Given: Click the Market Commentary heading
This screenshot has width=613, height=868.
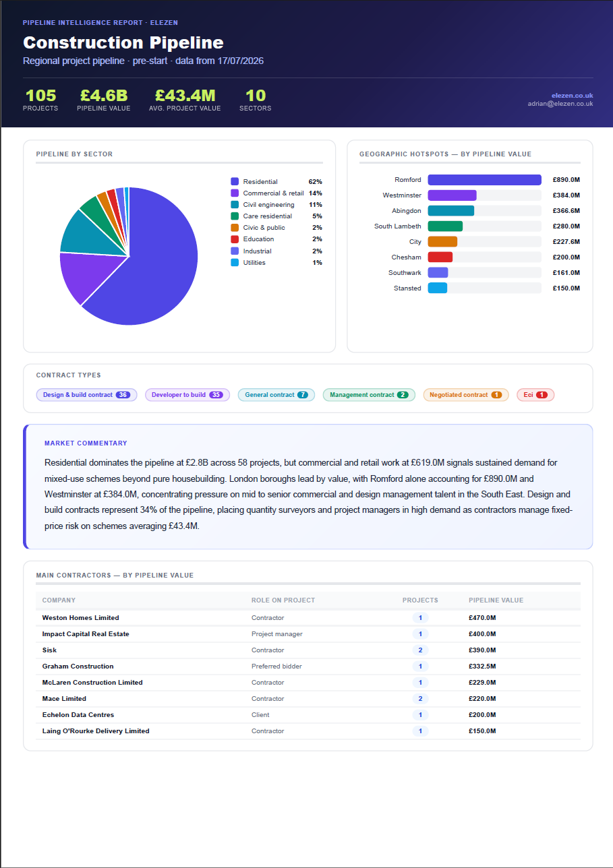Looking at the screenshot, I should (86, 443).
